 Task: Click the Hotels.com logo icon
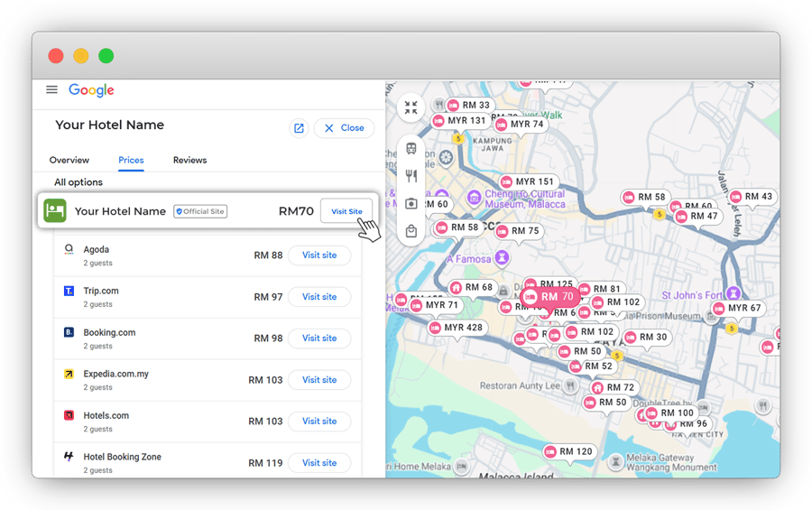click(69, 415)
